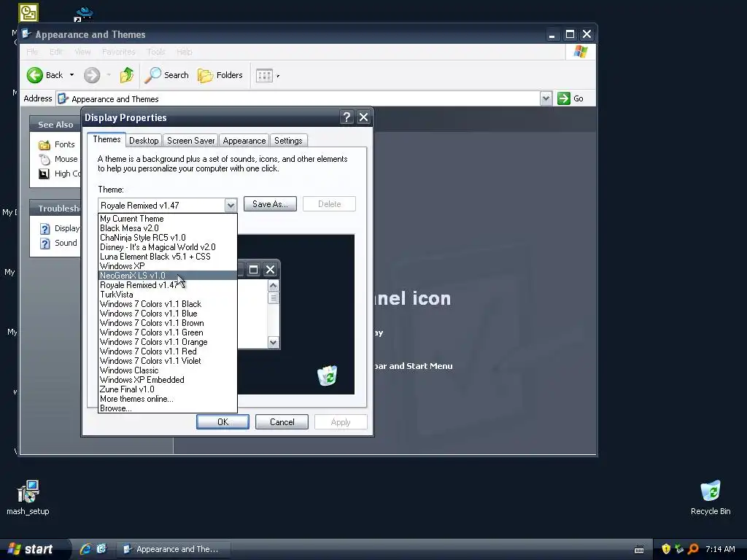Open Mouse link in See Also

point(66,159)
